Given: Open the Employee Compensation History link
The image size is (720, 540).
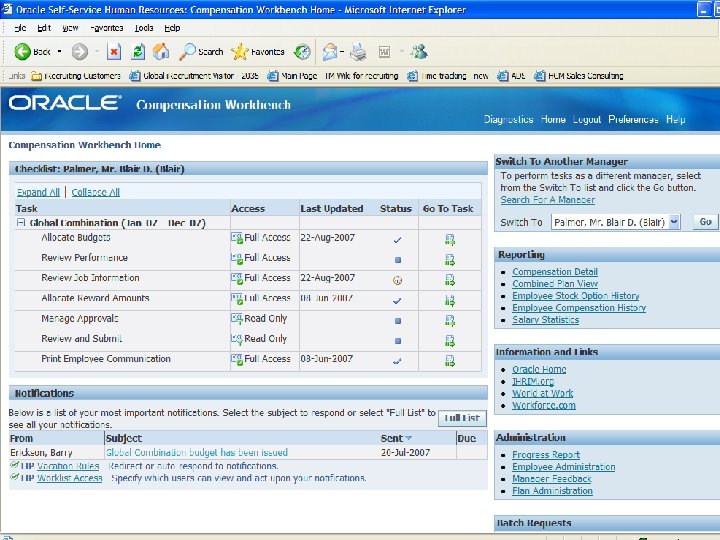Looking at the screenshot, I should [579, 308].
